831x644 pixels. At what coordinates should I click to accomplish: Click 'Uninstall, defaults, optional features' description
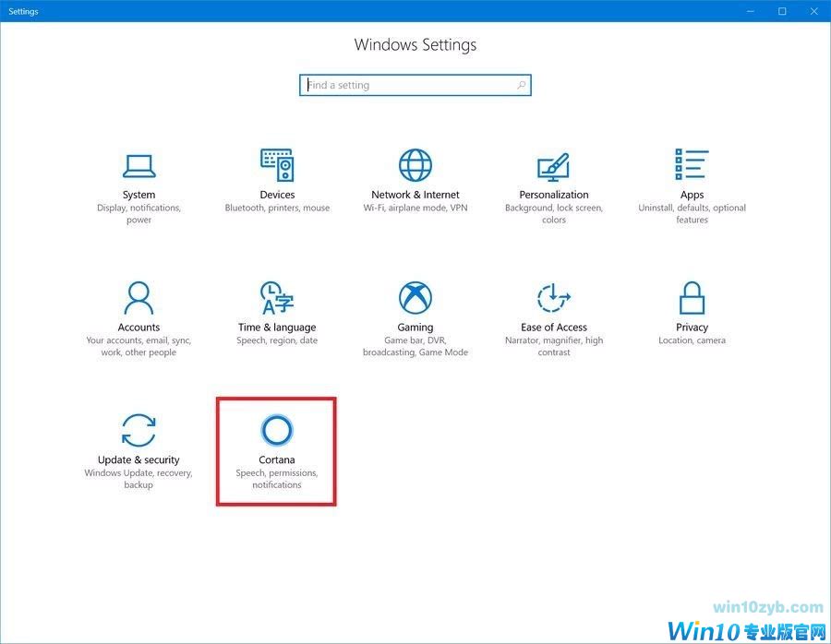coord(692,213)
